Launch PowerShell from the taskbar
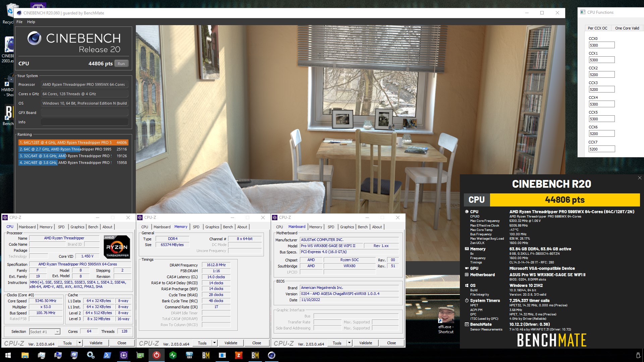The width and height of the screenshot is (644, 362). click(107, 355)
